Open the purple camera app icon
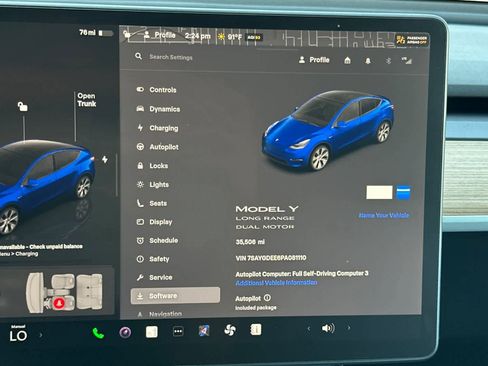Image resolution: width=488 pixels, height=366 pixels. point(125,332)
